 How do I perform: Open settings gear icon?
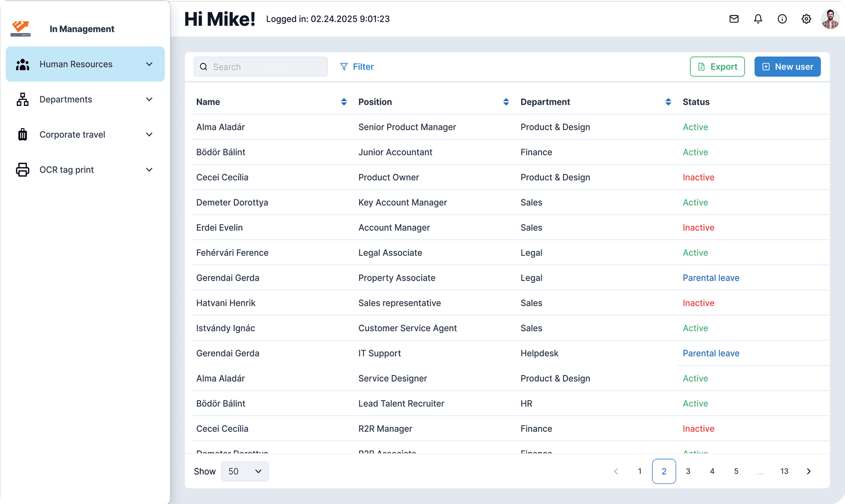click(806, 19)
